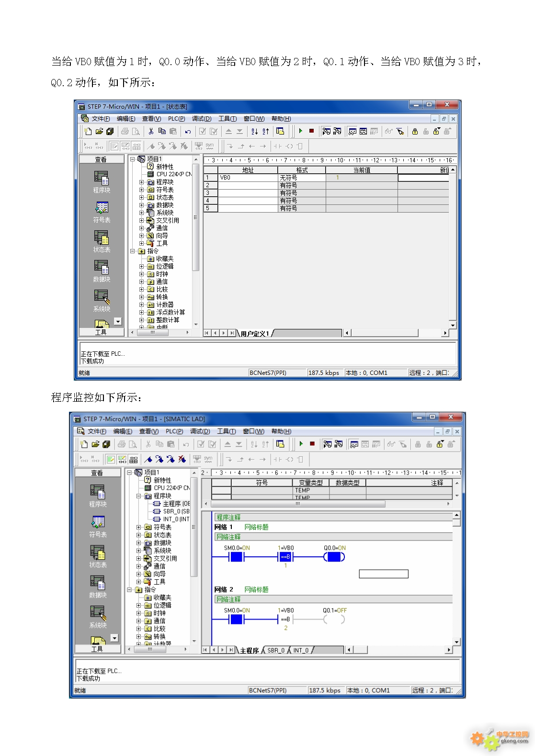Click Save icon in status chart window toolbar
Screen dimensions: 535x756
click(x=110, y=131)
